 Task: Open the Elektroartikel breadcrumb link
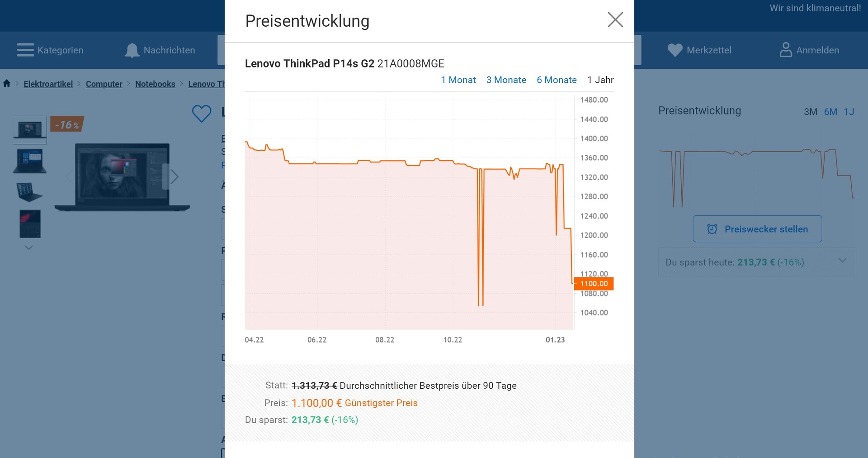[x=48, y=84]
